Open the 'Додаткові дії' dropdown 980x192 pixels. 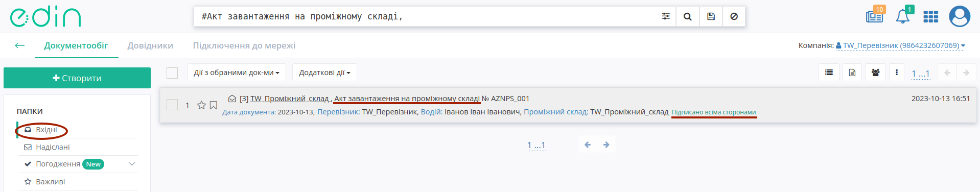pos(324,73)
